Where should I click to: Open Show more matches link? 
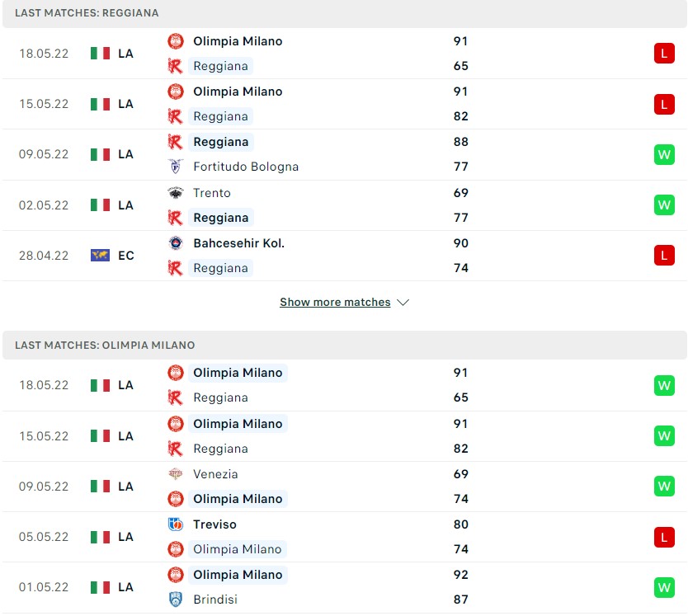(335, 303)
